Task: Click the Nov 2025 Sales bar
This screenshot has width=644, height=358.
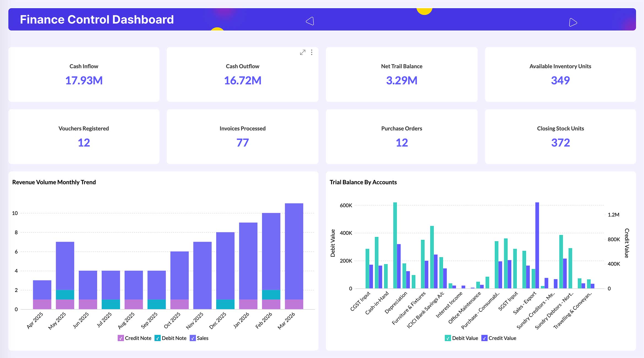Action: pos(202,276)
